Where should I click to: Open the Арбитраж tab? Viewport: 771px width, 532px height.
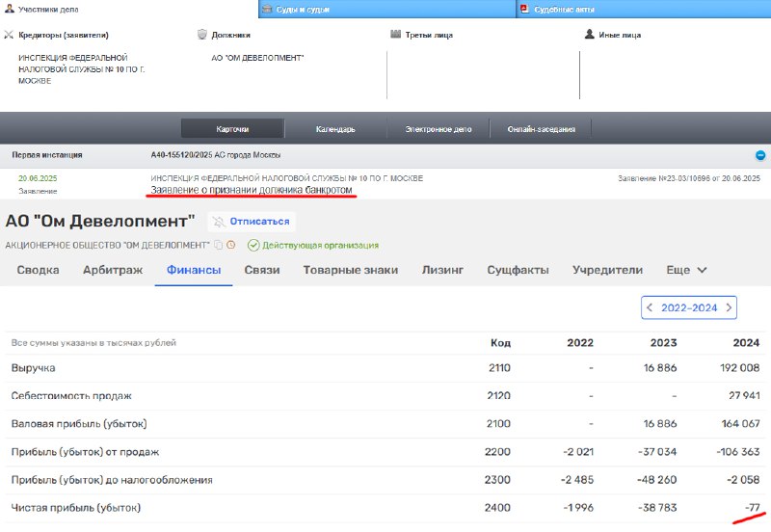(113, 270)
